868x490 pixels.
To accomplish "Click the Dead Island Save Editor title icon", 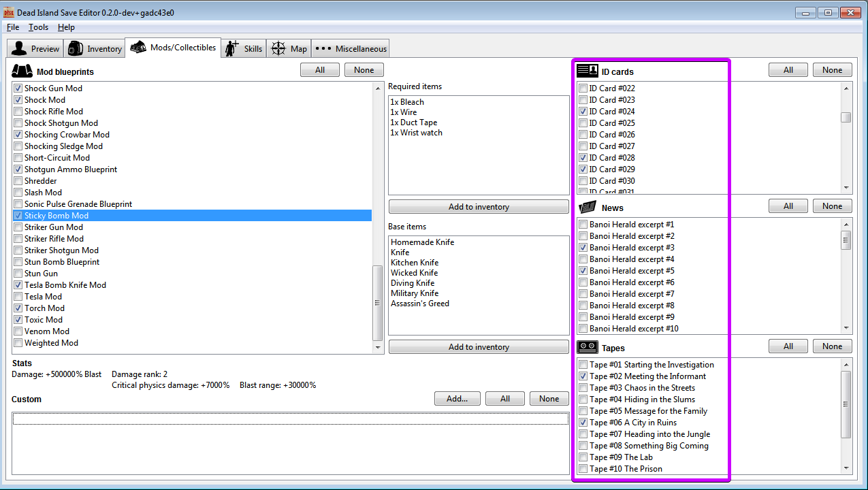I will (x=9, y=12).
